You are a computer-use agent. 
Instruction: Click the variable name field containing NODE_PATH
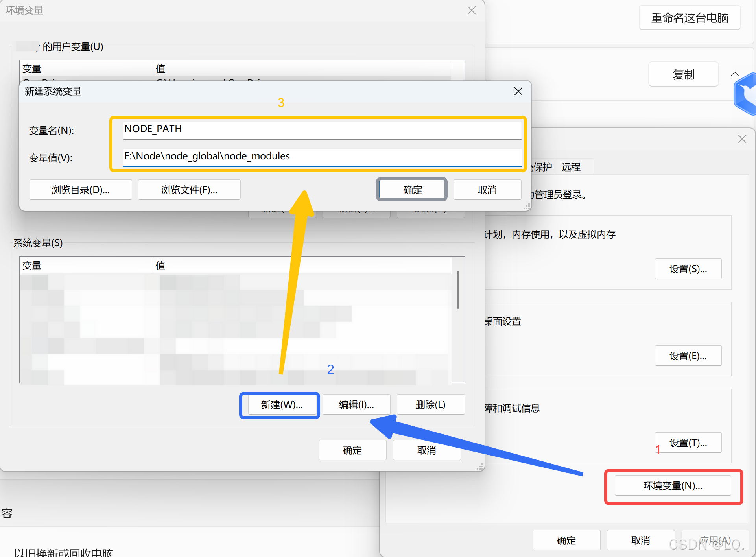(322, 129)
